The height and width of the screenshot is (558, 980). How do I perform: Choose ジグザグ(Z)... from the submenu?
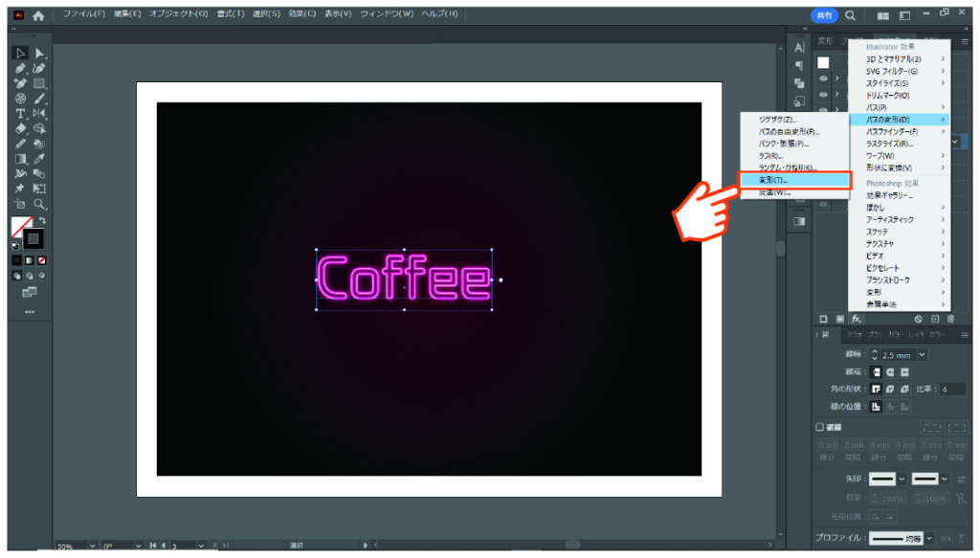click(x=794, y=120)
